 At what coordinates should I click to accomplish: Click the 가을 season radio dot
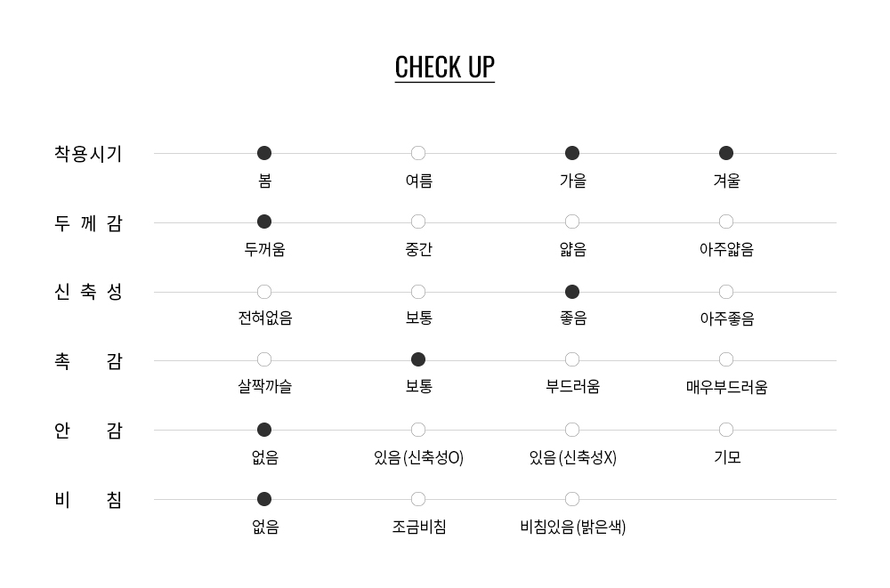[572, 153]
